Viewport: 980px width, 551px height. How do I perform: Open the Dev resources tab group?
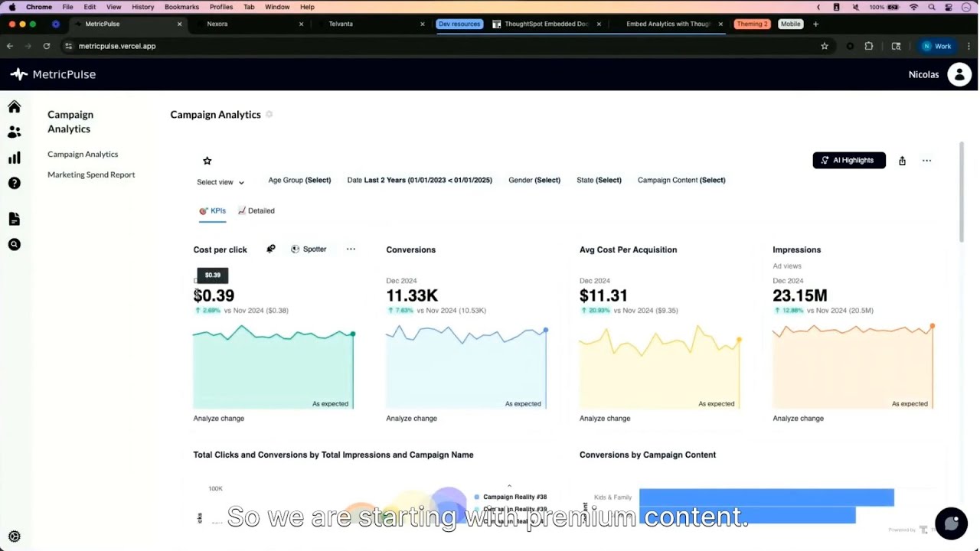[459, 24]
